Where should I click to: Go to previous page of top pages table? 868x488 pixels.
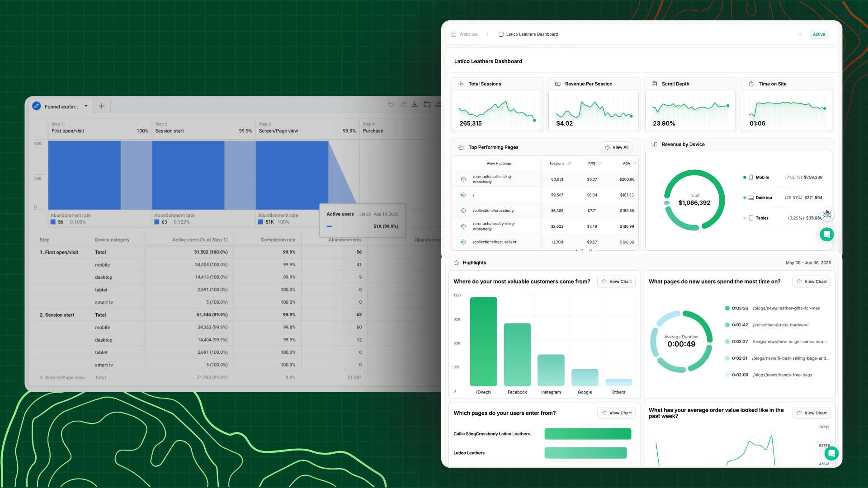pos(582,250)
